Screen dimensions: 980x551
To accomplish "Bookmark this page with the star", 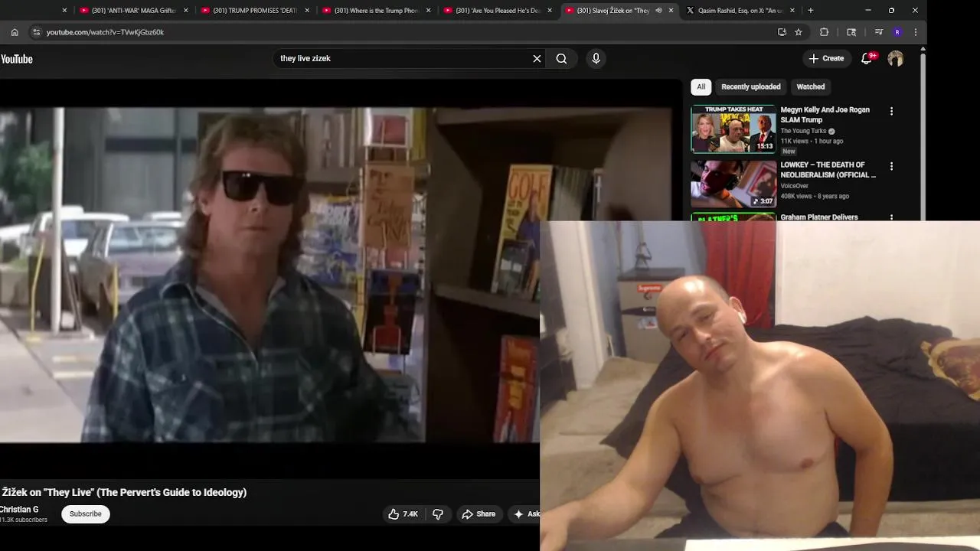I will tap(799, 32).
